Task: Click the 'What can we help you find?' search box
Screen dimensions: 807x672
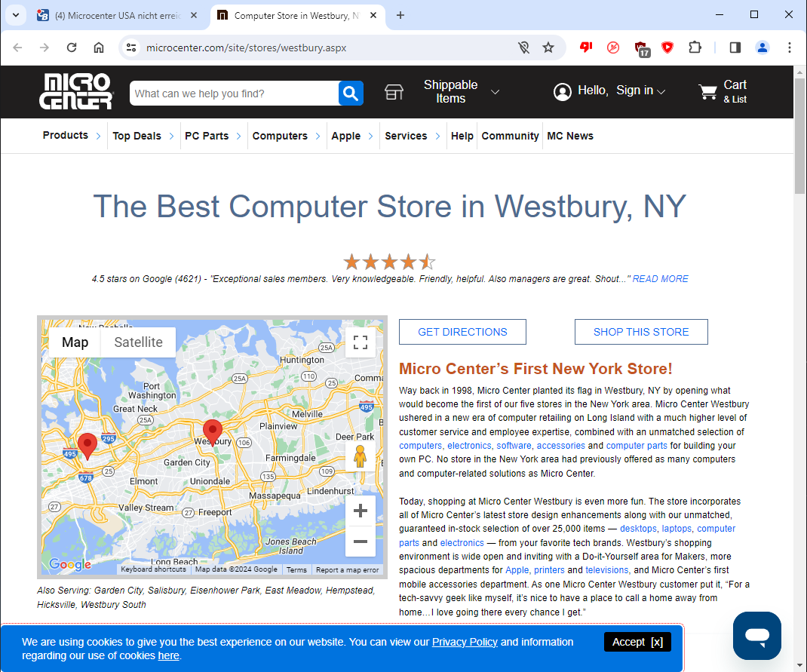Action: tap(234, 93)
